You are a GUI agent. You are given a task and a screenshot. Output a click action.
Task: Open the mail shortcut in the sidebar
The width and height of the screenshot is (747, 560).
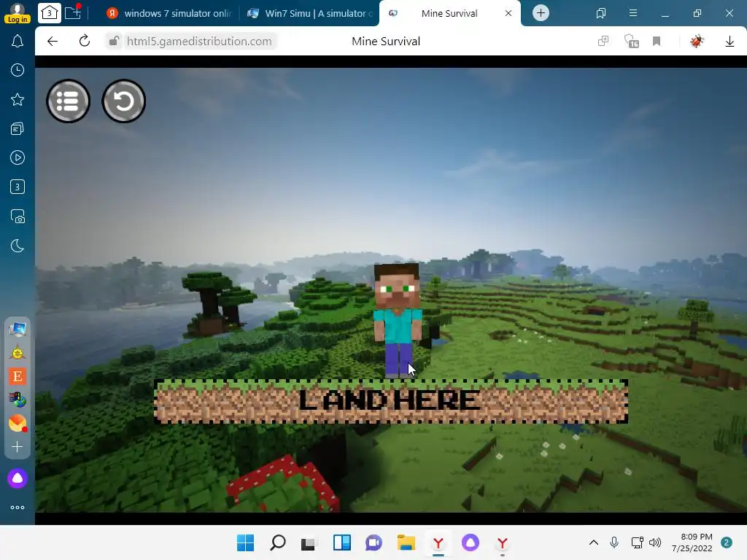pyautogui.click(x=18, y=424)
